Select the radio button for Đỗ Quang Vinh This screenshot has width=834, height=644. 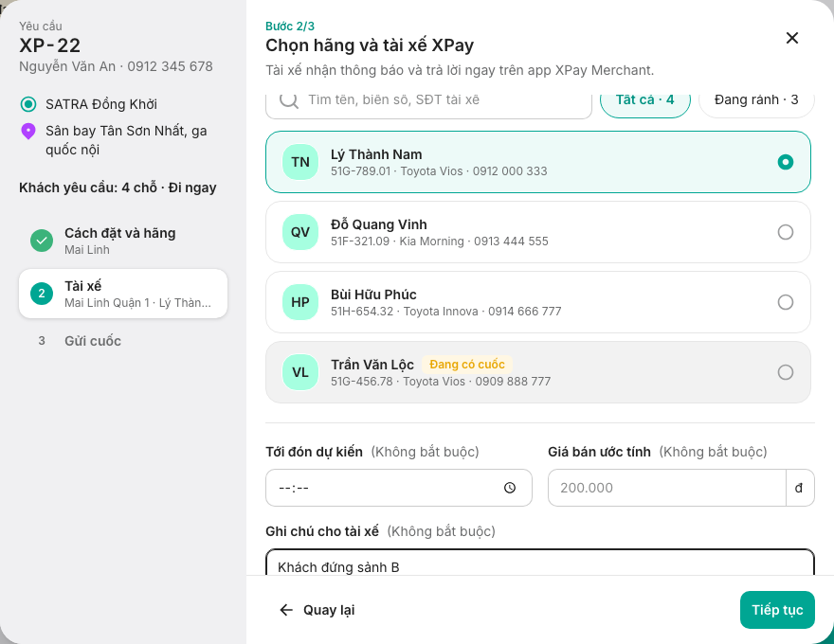[785, 232]
